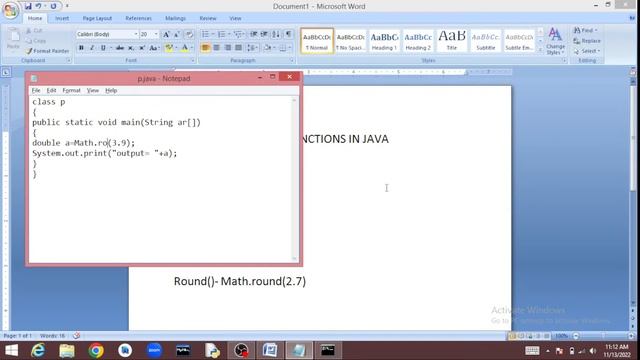Apply the Heading 2 style
The height and width of the screenshot is (360, 640).
point(418,40)
